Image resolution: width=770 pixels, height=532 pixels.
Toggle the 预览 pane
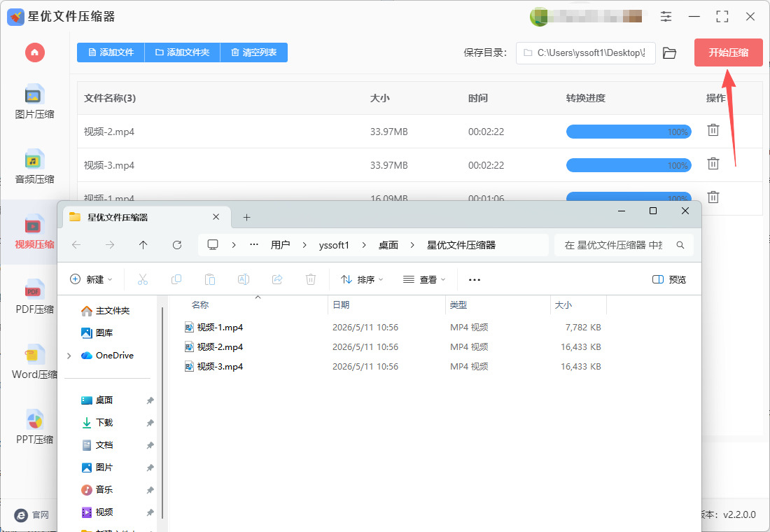click(x=668, y=279)
